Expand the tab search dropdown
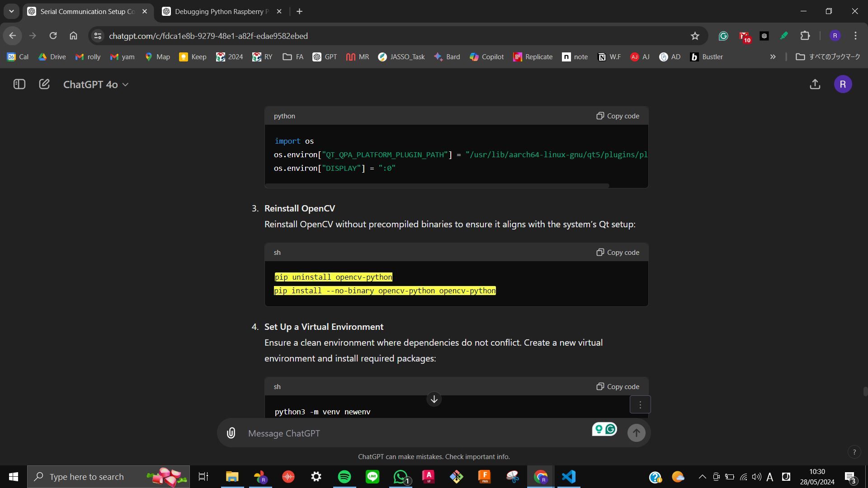The height and width of the screenshot is (488, 868). point(11,12)
